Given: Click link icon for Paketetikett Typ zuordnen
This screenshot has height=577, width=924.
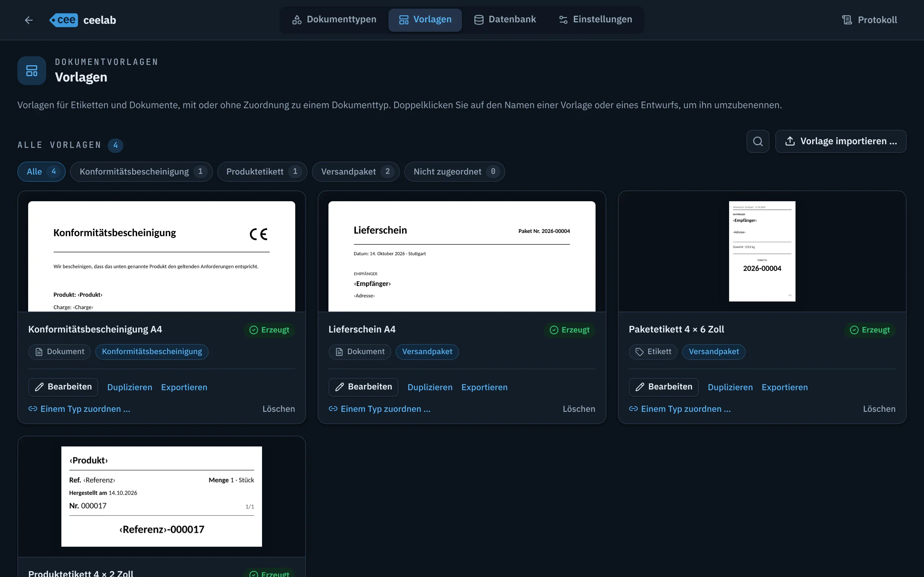Looking at the screenshot, I should (633, 409).
